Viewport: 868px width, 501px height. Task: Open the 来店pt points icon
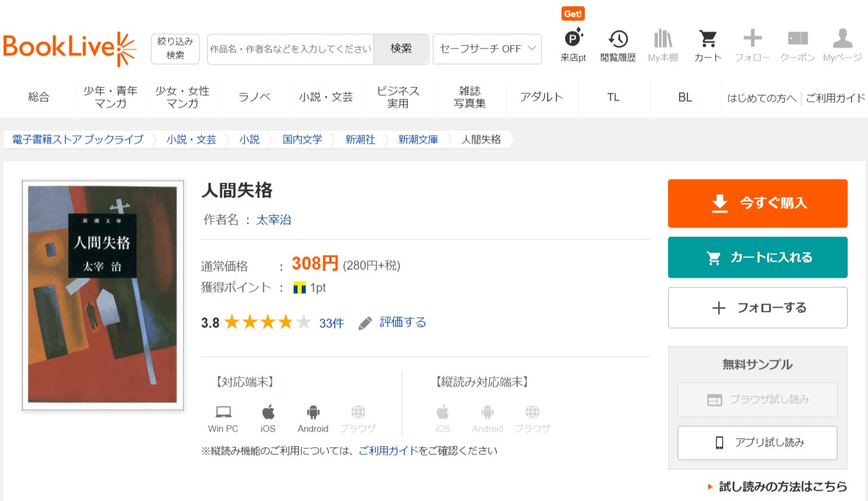pyautogui.click(x=573, y=40)
